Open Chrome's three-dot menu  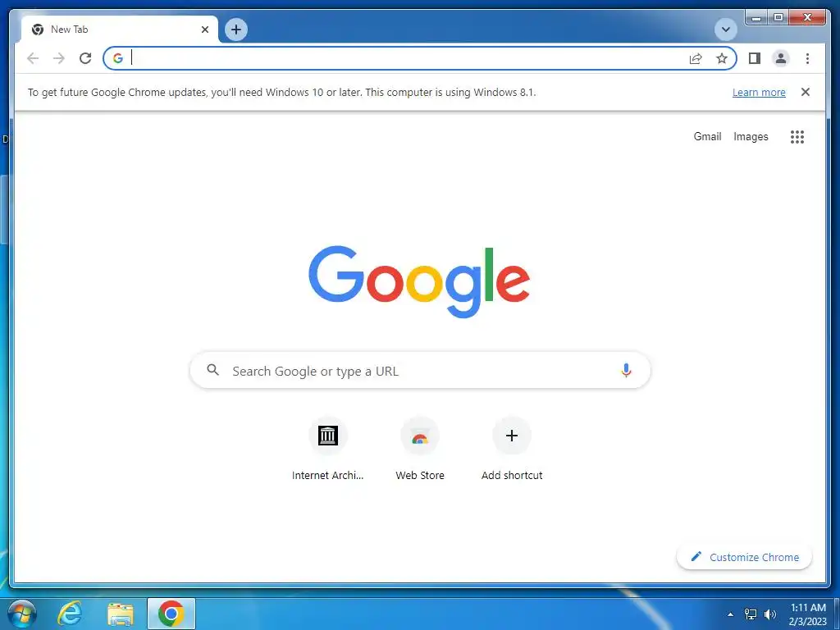pos(807,58)
